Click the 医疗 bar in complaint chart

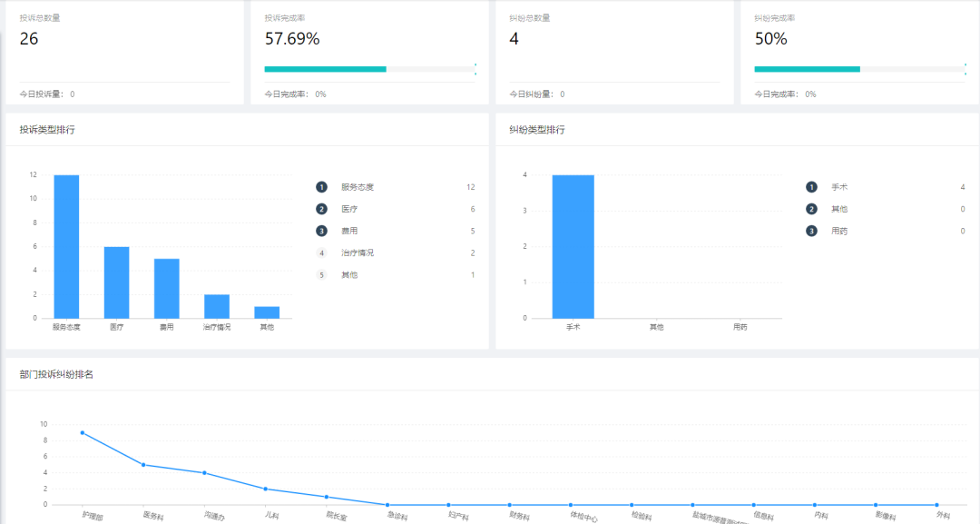pos(116,282)
